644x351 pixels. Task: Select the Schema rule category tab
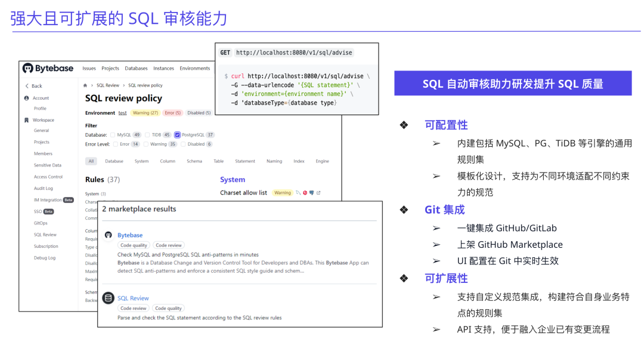click(x=194, y=161)
